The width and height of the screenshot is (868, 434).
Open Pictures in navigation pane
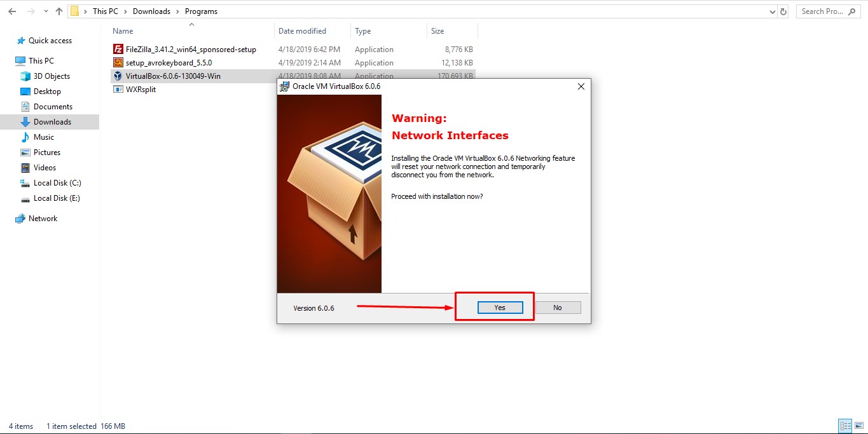pos(47,153)
